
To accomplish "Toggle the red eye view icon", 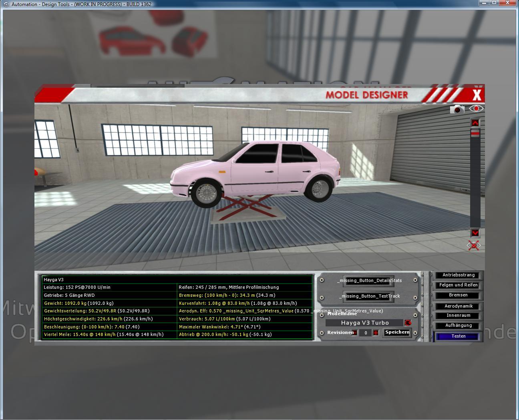I will click(x=476, y=108).
